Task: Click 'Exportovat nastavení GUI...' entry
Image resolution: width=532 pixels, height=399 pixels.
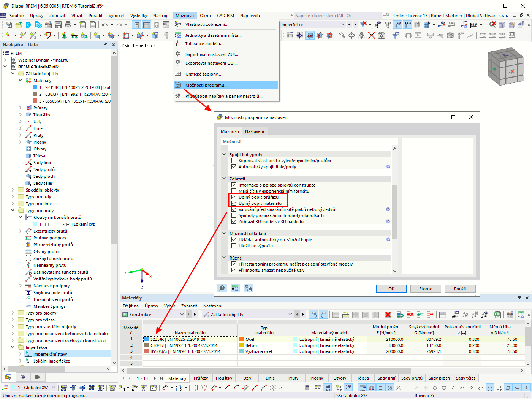Action: point(226,63)
